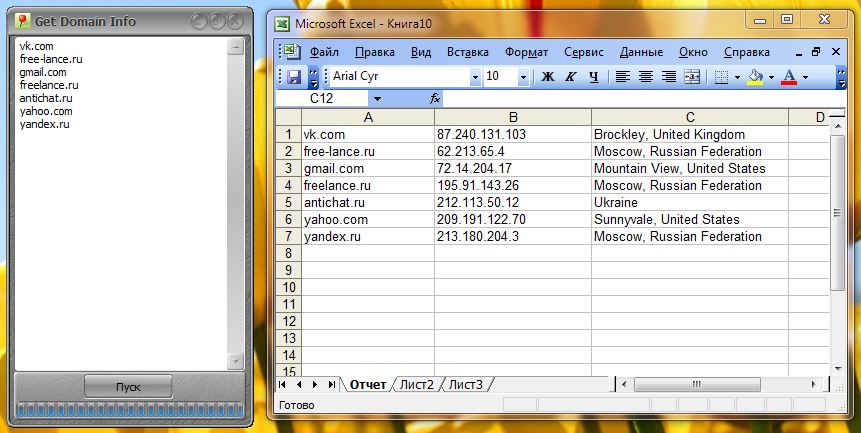Select cell Sunnyvale, United States

690,220
